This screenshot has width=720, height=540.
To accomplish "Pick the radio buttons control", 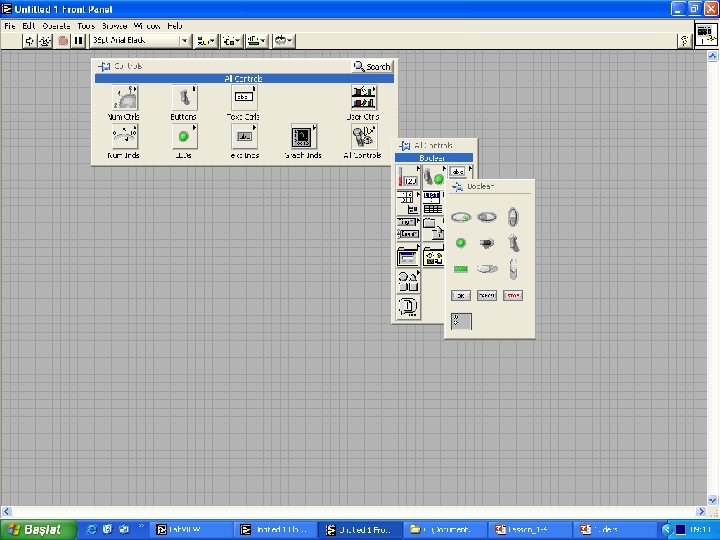I will pos(461,321).
